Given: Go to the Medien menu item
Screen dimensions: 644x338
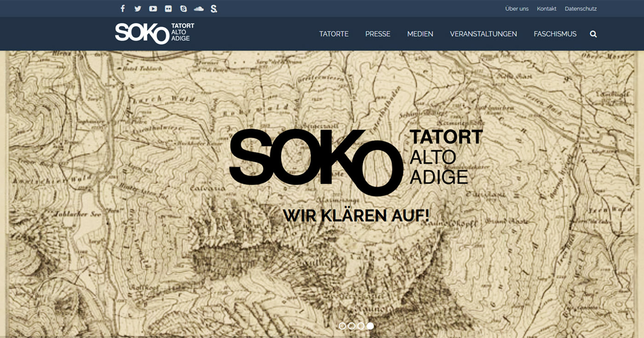Looking at the screenshot, I should (x=420, y=34).
